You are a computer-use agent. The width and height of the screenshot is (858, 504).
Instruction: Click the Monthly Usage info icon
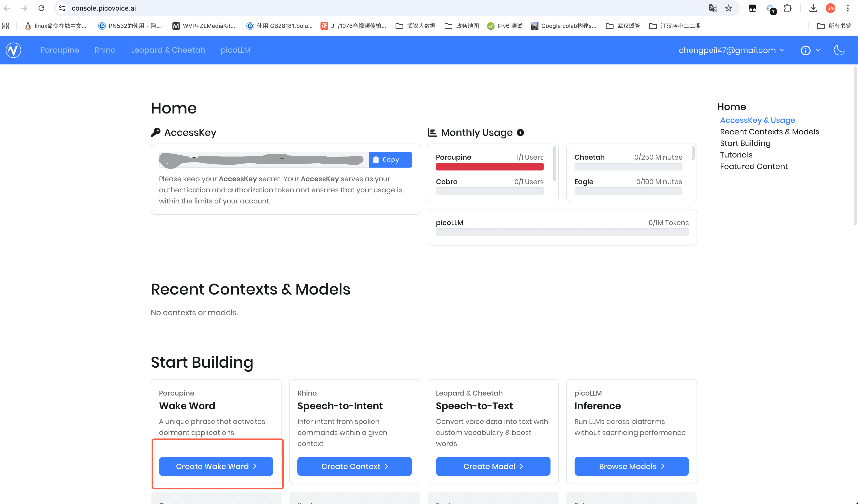pyautogui.click(x=520, y=132)
